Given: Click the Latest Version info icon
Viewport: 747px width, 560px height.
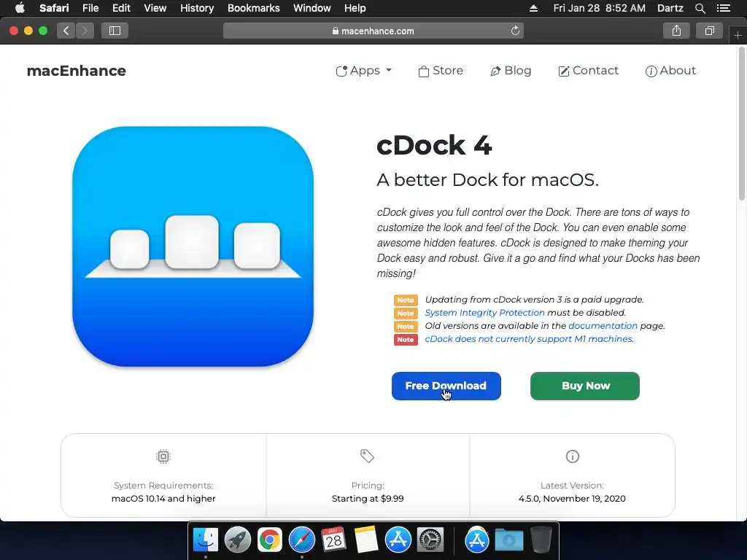Looking at the screenshot, I should pyautogui.click(x=572, y=456).
